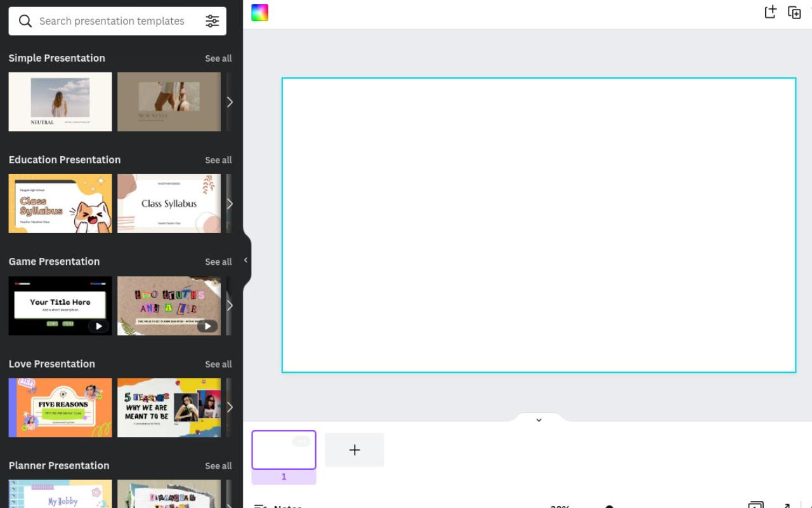Viewport: 812px width, 508px height.
Task: Pick the Class Syllabus cat template
Action: click(x=60, y=203)
